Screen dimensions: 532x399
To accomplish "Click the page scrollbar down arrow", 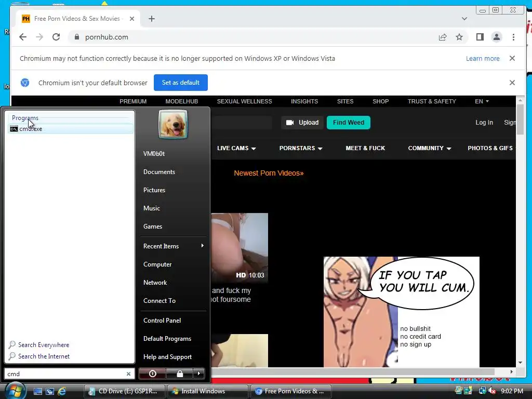I will click(x=520, y=363).
